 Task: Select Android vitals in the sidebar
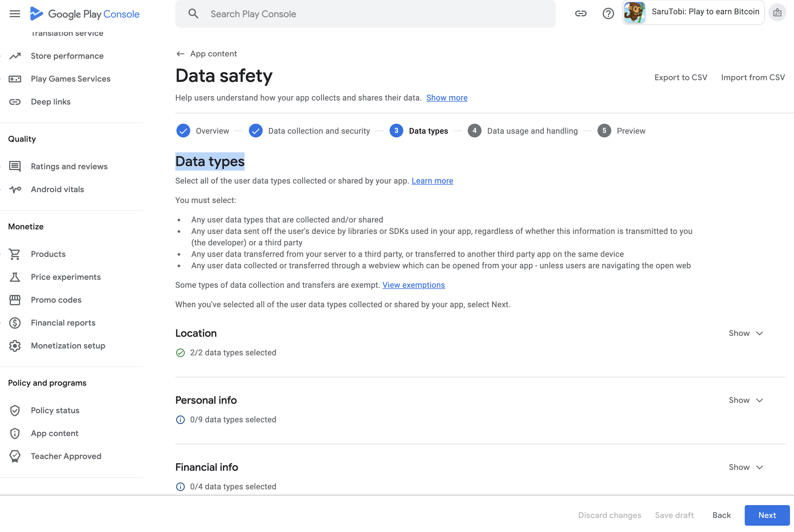[57, 189]
